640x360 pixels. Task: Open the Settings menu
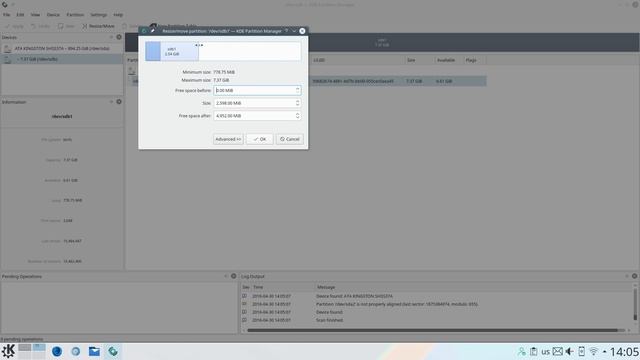pos(98,15)
